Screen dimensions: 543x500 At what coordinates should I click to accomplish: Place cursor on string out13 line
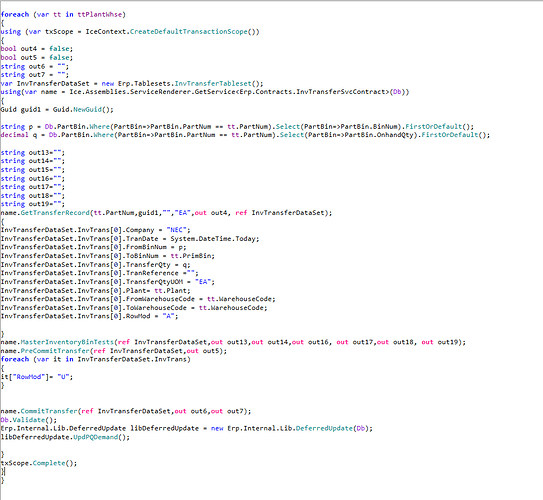coord(33,153)
